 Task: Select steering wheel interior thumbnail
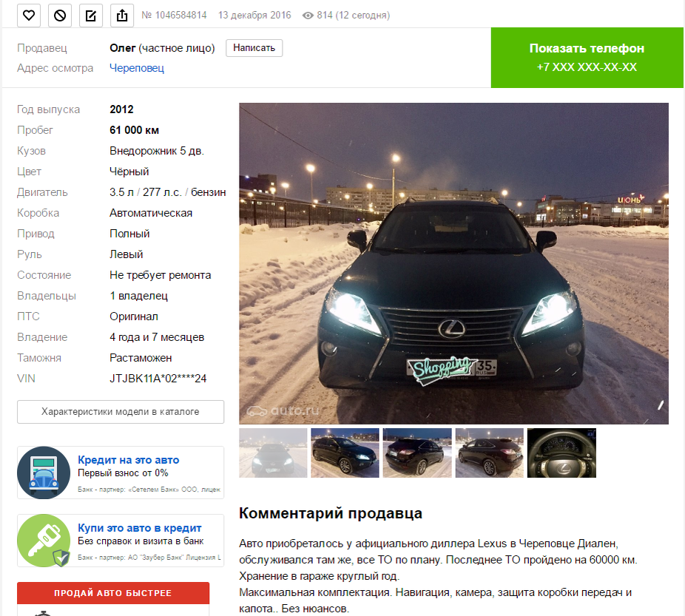coord(561,453)
